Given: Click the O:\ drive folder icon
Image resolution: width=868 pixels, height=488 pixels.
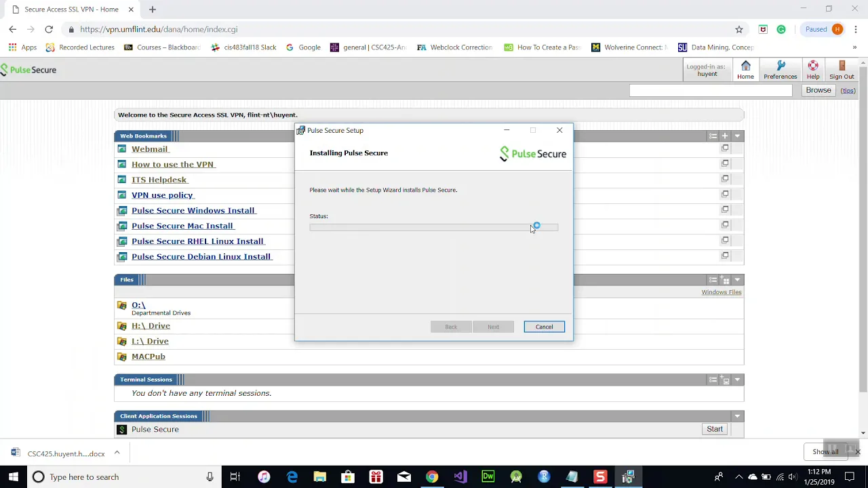Looking at the screenshot, I should pos(122,306).
